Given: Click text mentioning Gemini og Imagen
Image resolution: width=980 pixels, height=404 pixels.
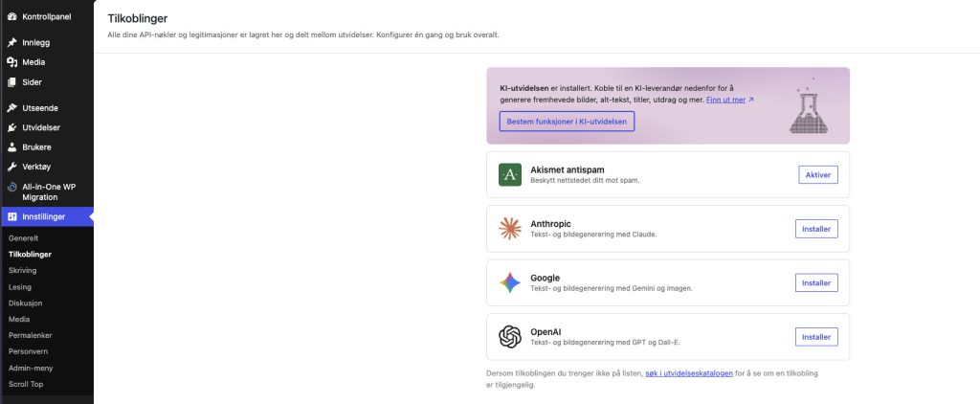Looking at the screenshot, I should [x=612, y=288].
